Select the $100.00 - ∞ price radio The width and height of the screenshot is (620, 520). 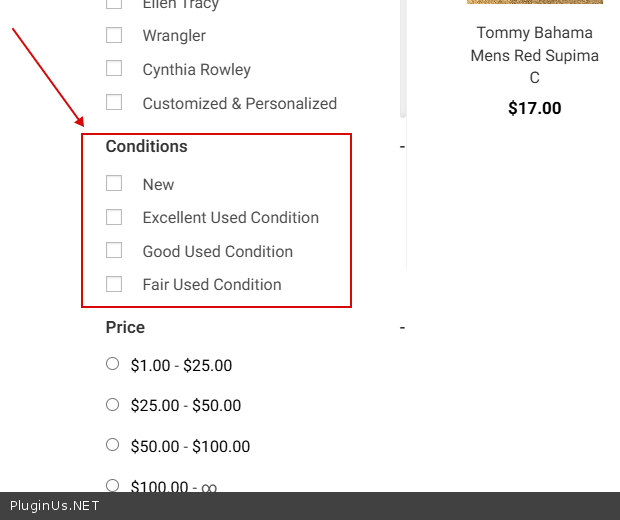113,485
